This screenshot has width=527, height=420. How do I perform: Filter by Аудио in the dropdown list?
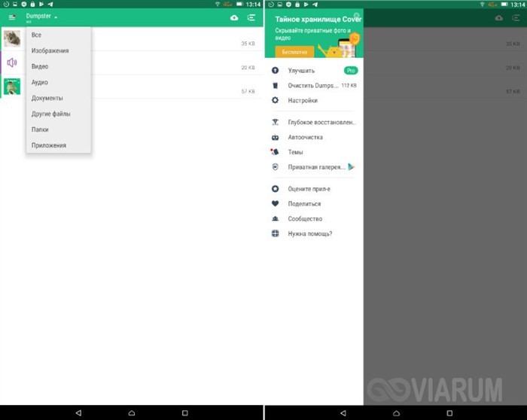click(x=40, y=82)
